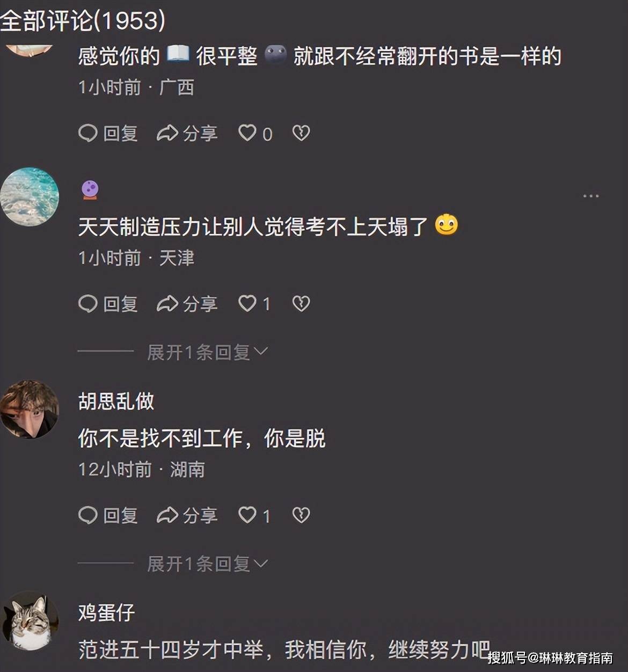The image size is (628, 672).
Task: Open 胡思乱做's username profile link
Action: (116, 401)
